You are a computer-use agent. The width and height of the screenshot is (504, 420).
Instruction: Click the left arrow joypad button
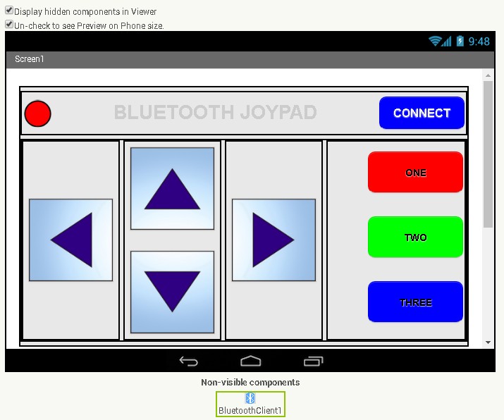pyautogui.click(x=70, y=240)
